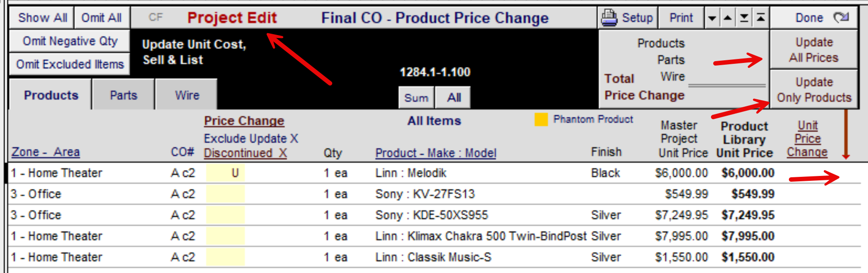Sort by Product - Make : Model header
This screenshot has height=273, width=868.
(436, 153)
